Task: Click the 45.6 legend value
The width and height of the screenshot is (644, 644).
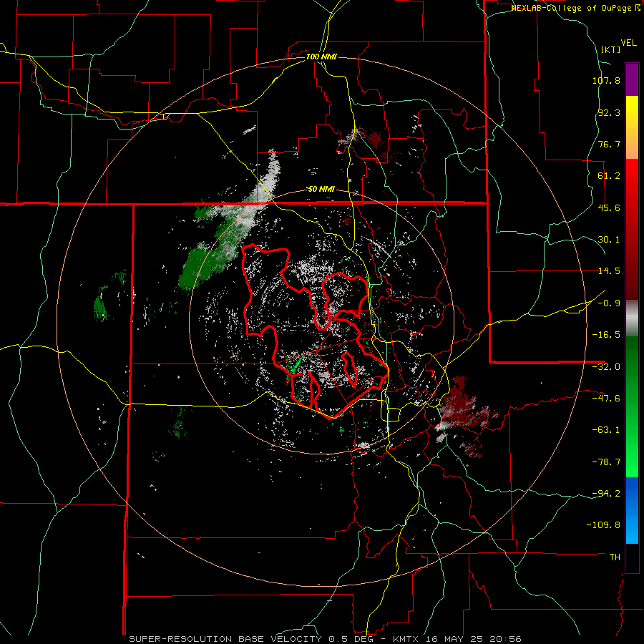Action: [x=609, y=208]
